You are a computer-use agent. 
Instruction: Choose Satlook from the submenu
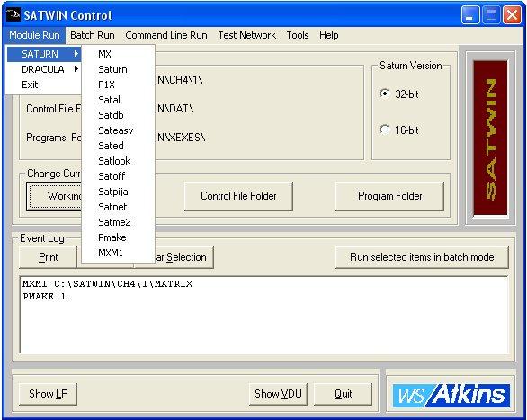(118, 161)
